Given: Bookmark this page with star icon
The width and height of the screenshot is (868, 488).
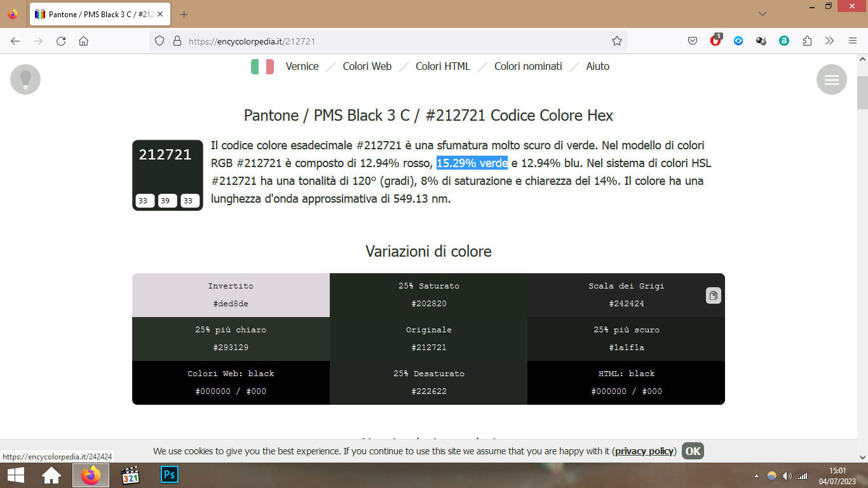Looking at the screenshot, I should click(616, 41).
